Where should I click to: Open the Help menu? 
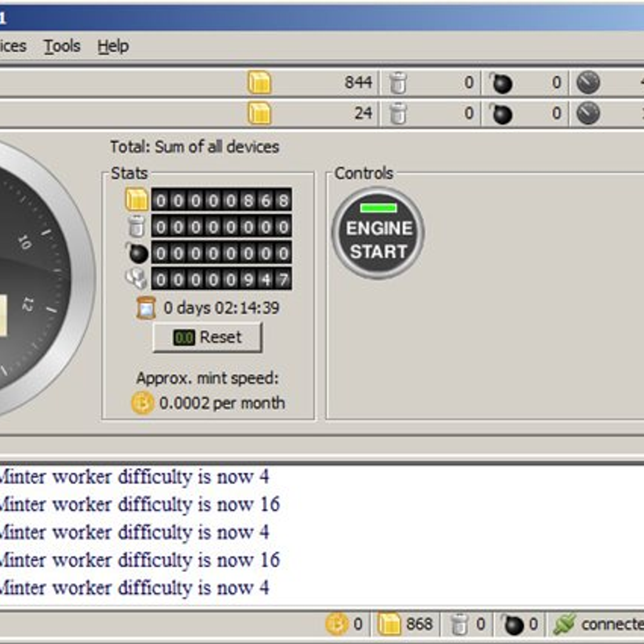pyautogui.click(x=113, y=46)
